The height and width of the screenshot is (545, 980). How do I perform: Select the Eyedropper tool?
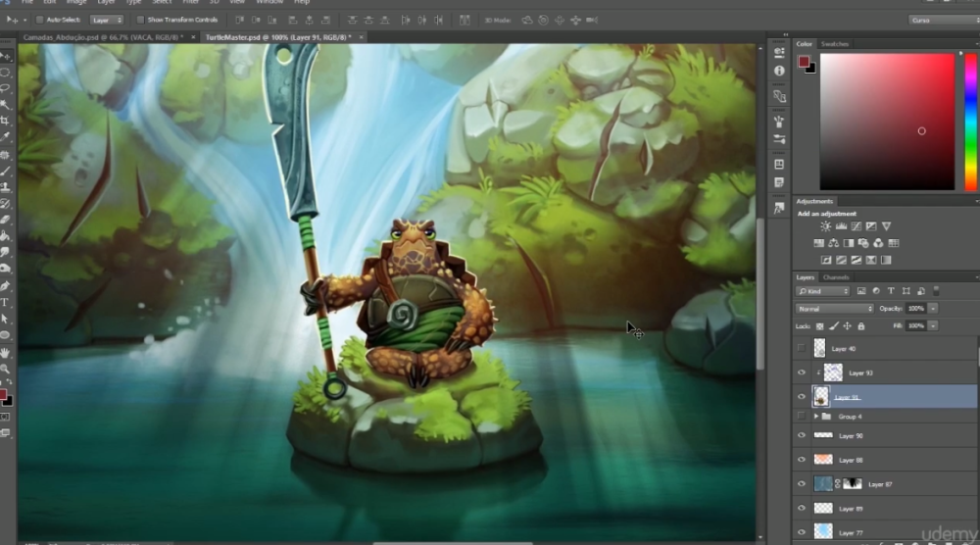click(x=6, y=137)
